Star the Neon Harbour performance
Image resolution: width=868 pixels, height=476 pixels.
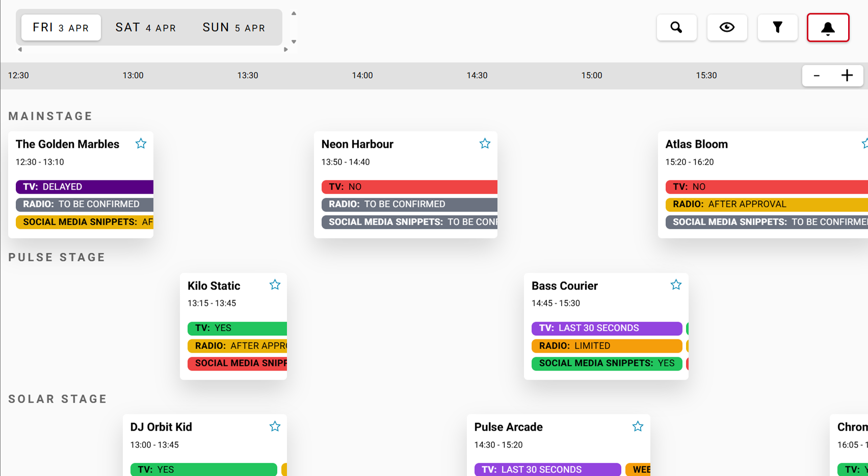[485, 144]
